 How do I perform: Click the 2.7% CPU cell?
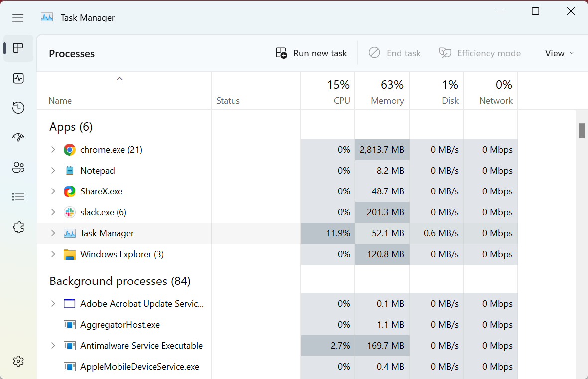coord(328,346)
